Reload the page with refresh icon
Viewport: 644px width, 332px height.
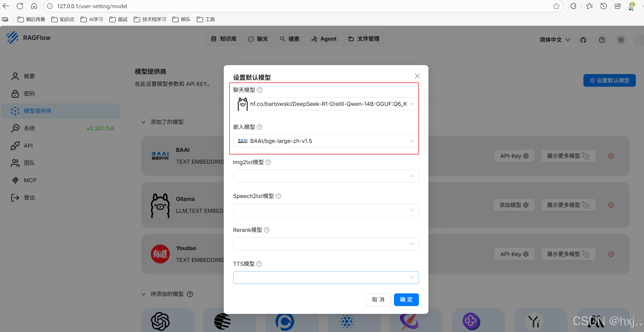[20, 6]
